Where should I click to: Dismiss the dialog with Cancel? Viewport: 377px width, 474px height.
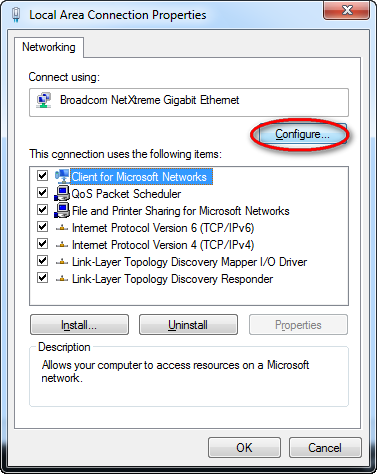[x=325, y=448]
